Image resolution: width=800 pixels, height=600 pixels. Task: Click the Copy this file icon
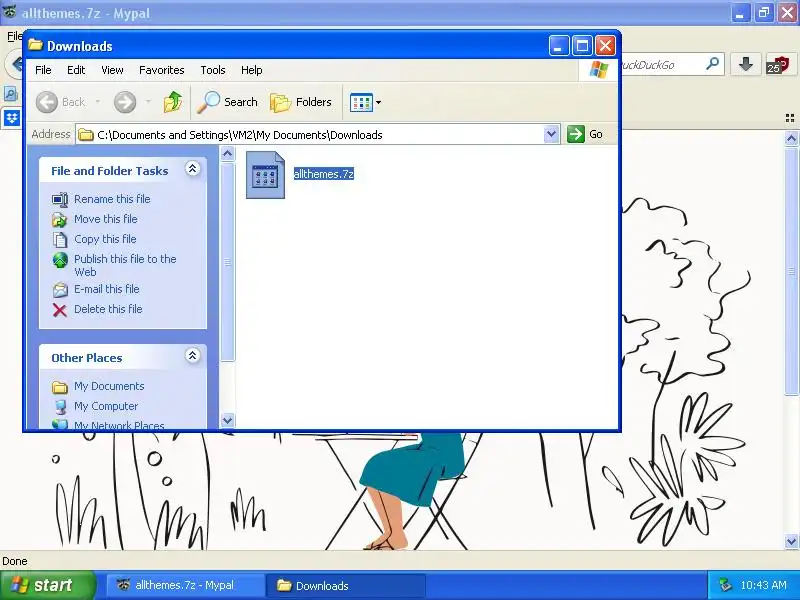pos(60,239)
